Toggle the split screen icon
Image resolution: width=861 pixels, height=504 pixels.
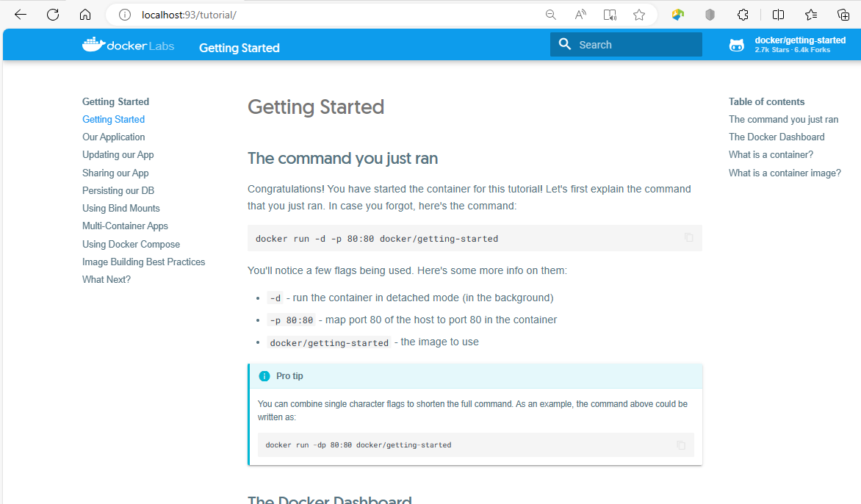tap(778, 15)
